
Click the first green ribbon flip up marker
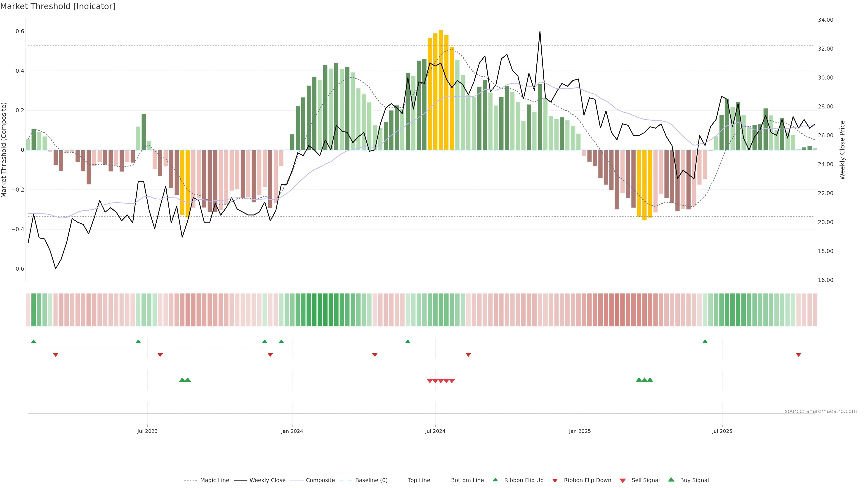(x=33, y=342)
